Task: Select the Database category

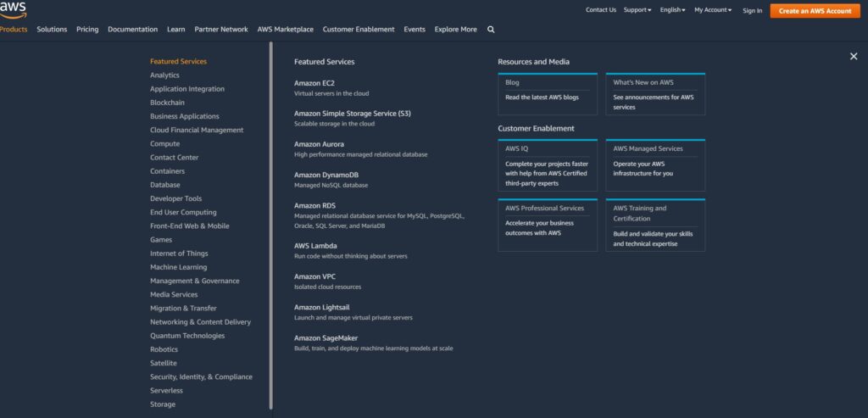Action: (x=165, y=185)
